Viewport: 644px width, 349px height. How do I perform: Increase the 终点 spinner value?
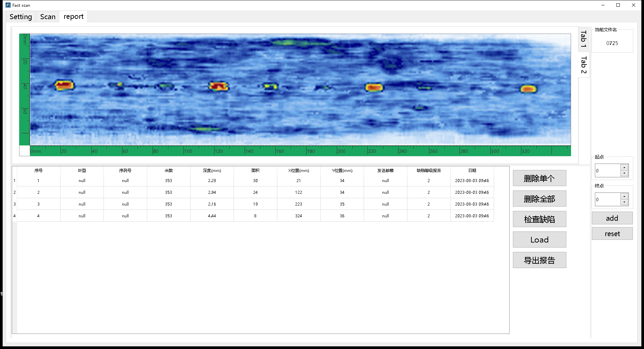click(624, 197)
